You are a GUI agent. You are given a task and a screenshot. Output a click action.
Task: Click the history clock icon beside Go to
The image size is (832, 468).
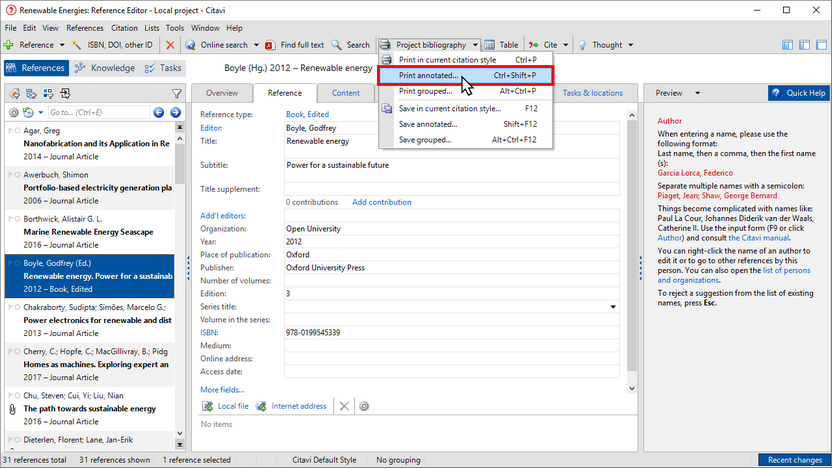28,112
